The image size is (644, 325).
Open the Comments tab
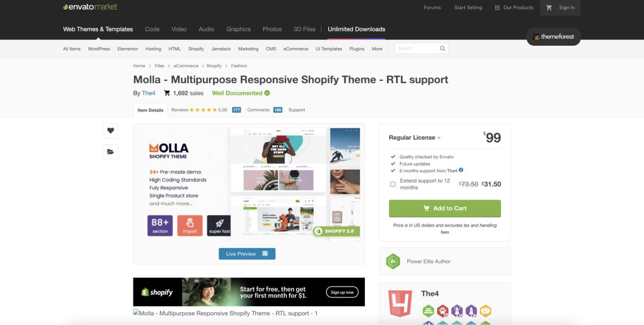[x=258, y=110]
